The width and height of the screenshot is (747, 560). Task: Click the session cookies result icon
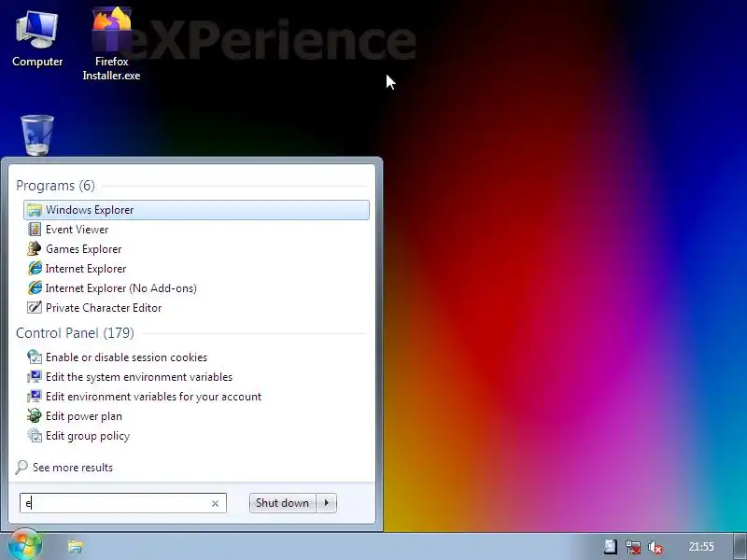(35, 357)
